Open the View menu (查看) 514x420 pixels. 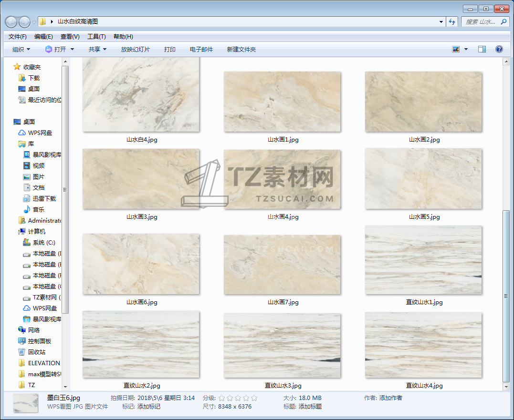pos(70,37)
